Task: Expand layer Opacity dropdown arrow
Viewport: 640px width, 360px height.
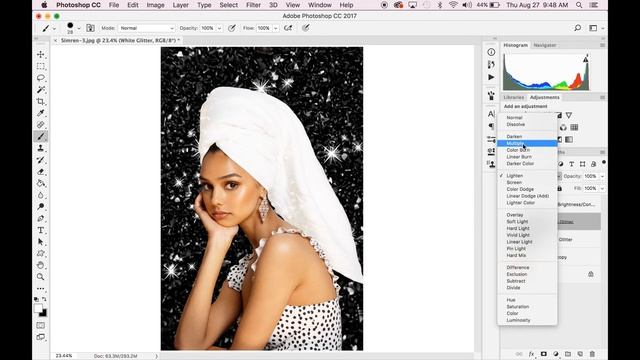Action: coord(602,176)
